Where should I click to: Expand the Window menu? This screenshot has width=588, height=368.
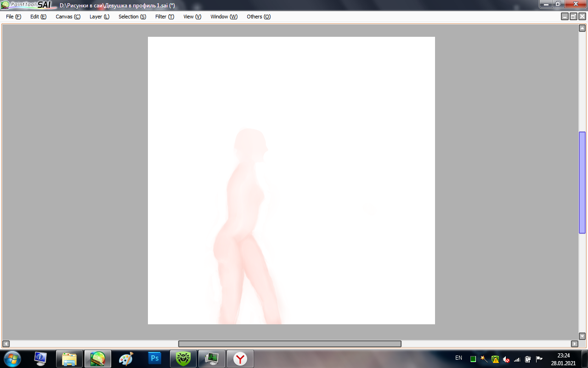pos(224,17)
